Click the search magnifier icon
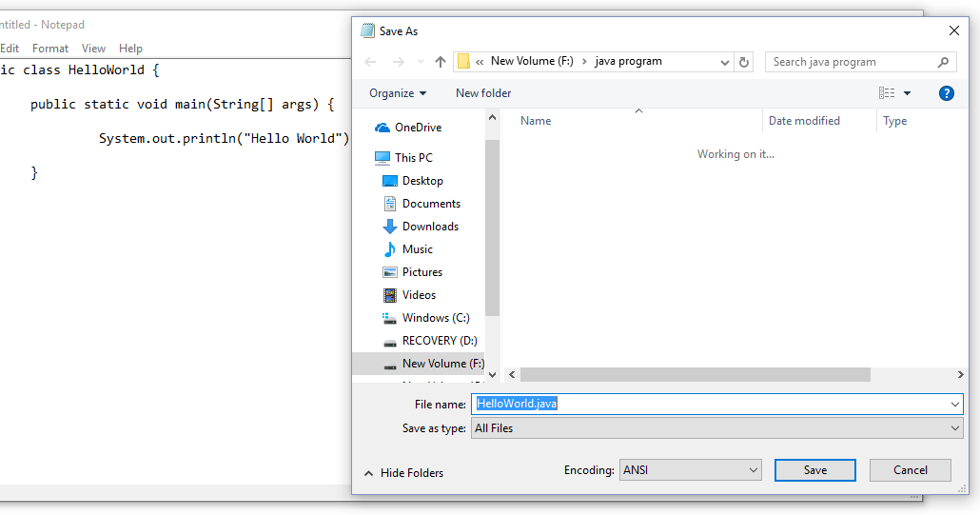 (943, 62)
